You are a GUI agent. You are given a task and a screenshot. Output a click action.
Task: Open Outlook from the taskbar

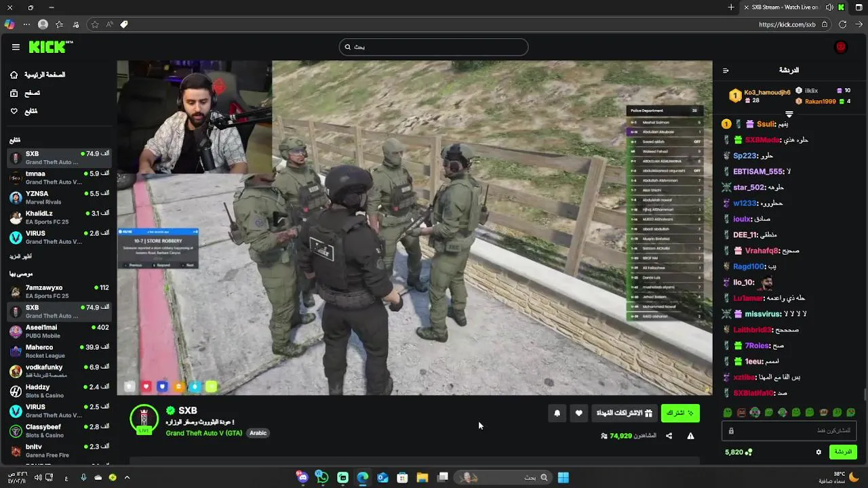[x=382, y=477]
